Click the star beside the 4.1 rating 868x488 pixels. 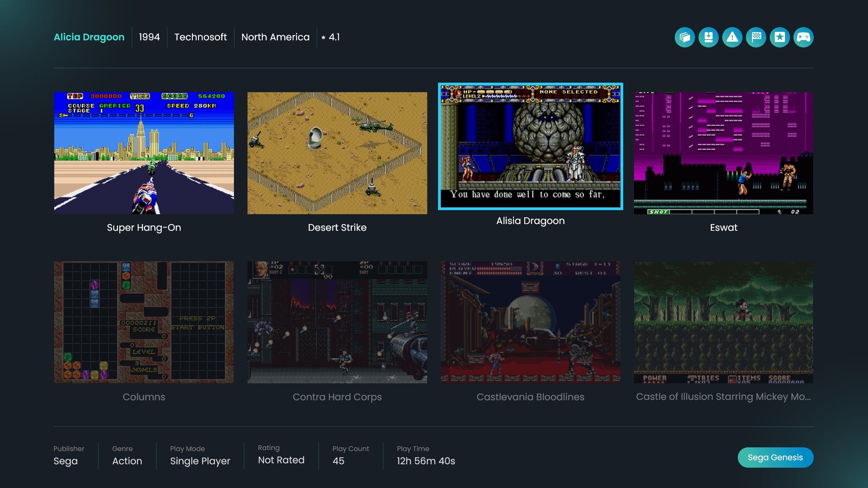(323, 38)
